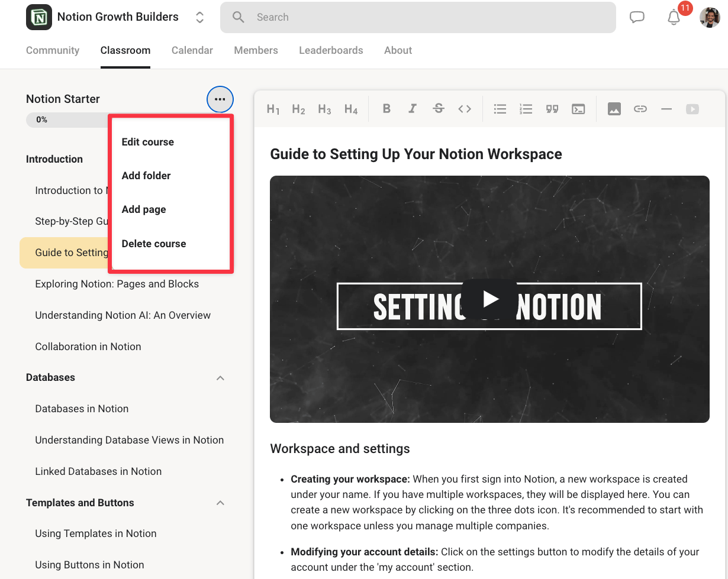Viewport: 728px width, 579px height.
Task: Click the Notion Growth Builders logo
Action: click(x=39, y=17)
